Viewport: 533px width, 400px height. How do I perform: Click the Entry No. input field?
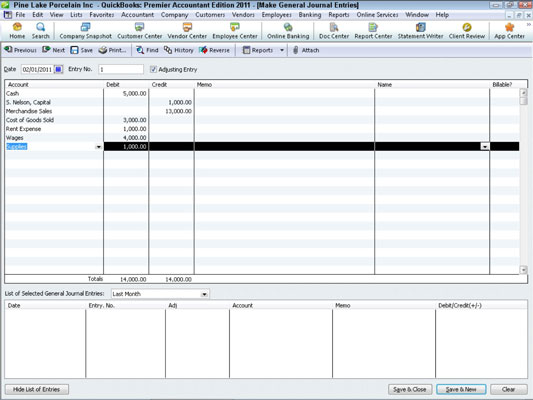click(x=121, y=69)
